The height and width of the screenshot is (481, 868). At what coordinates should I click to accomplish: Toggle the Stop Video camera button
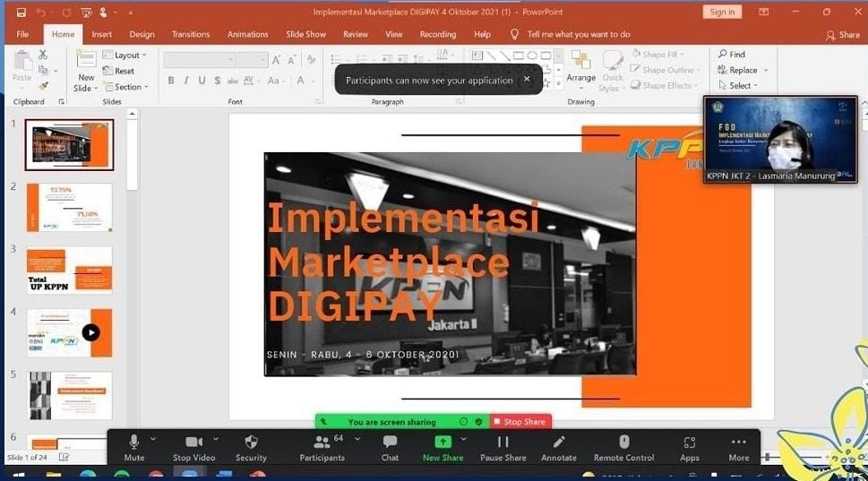193,447
